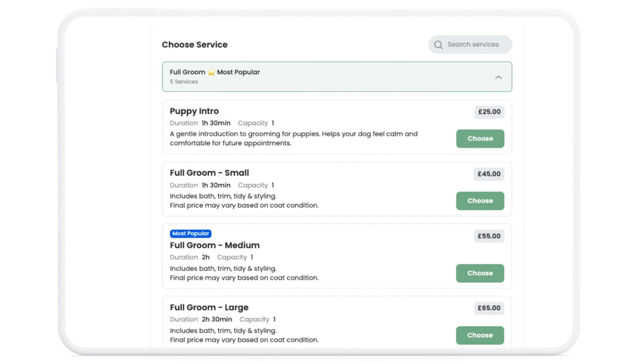This screenshot has height=364, width=637.
Task: Click the Full Groom Most Popular header
Action: click(337, 77)
